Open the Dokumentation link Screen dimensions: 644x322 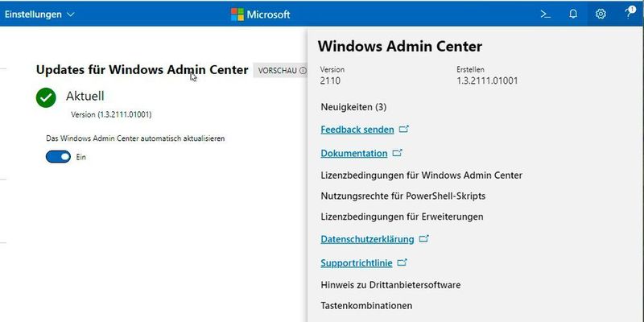354,154
